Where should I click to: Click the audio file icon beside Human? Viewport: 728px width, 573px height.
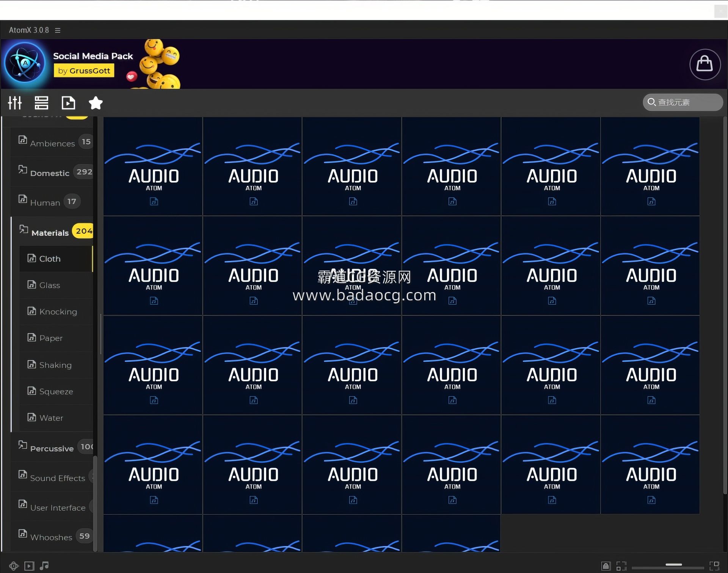pos(23,199)
